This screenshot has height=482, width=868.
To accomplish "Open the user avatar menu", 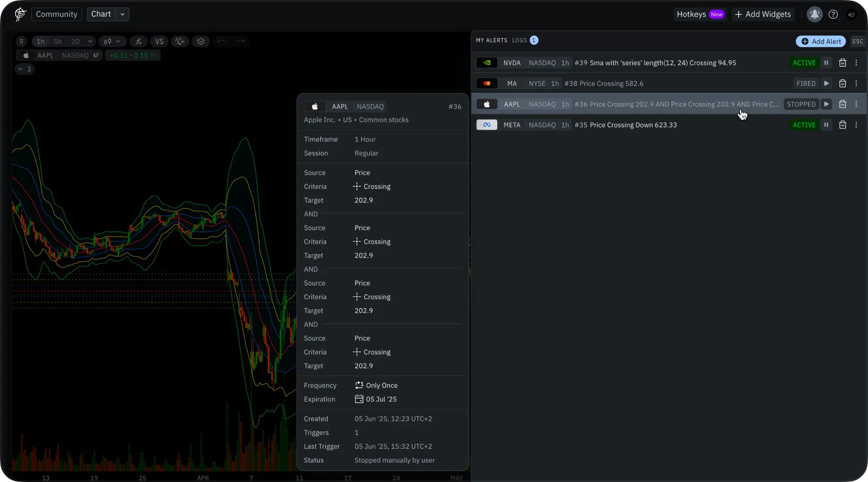I will [x=852, y=14].
